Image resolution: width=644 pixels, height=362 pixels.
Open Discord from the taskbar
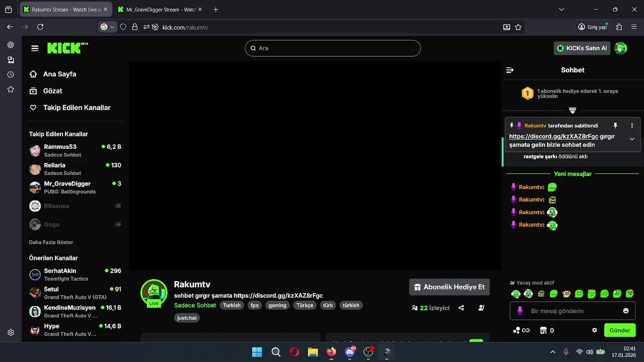tap(350, 352)
